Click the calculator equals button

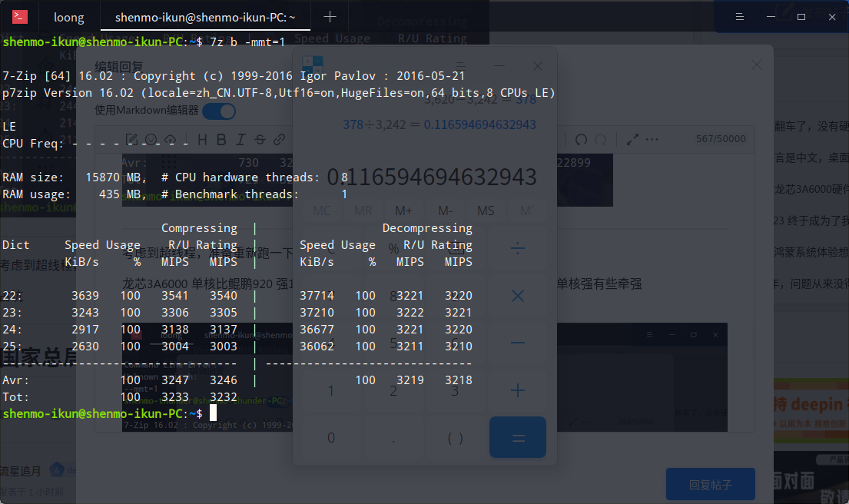(518, 437)
